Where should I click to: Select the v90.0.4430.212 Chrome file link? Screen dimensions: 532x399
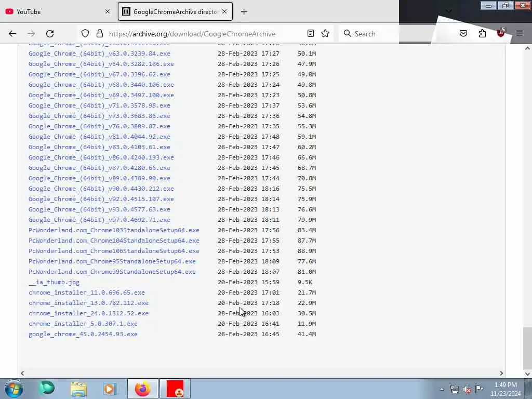tap(101, 189)
